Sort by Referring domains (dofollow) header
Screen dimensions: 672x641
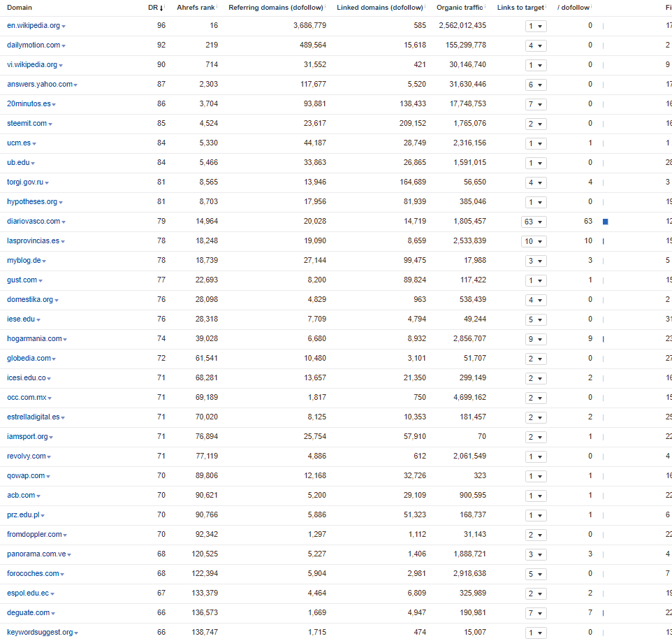[275, 7]
